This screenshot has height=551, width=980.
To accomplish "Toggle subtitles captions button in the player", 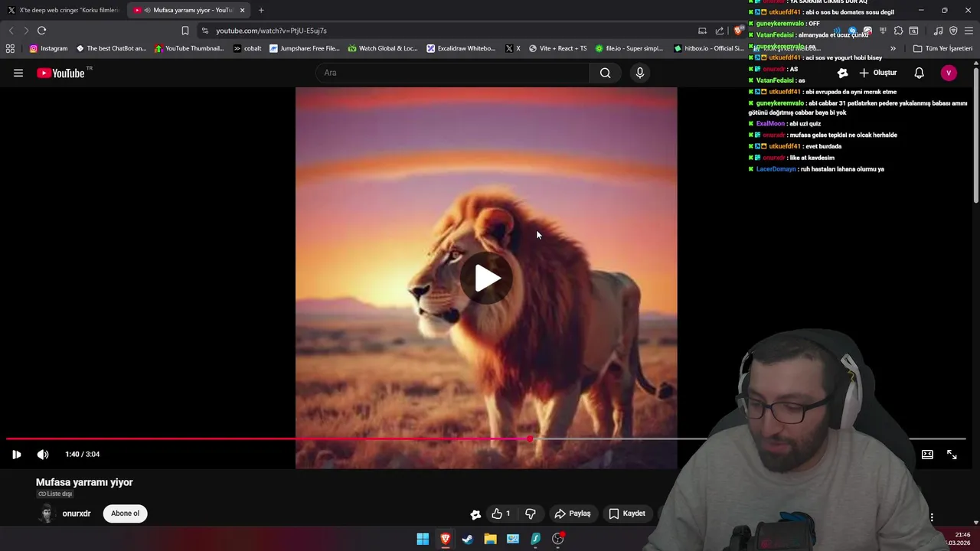I will 927,455.
